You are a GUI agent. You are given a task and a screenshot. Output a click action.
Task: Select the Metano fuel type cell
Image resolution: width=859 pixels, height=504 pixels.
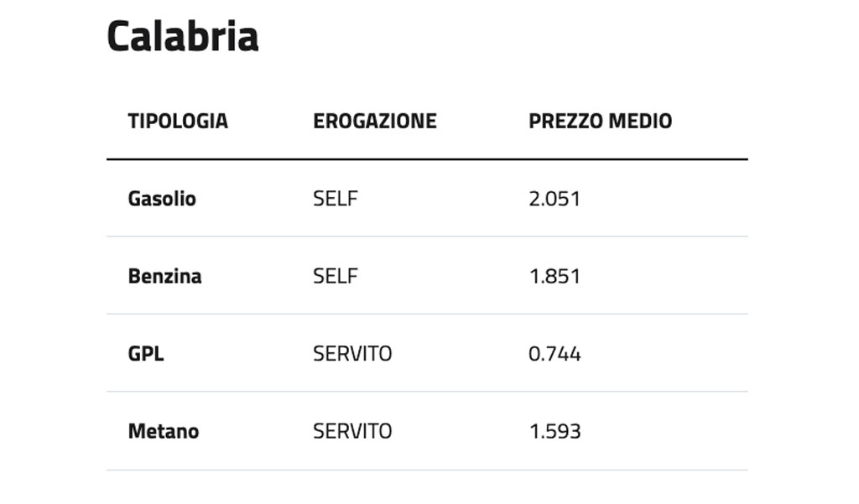coord(164,431)
